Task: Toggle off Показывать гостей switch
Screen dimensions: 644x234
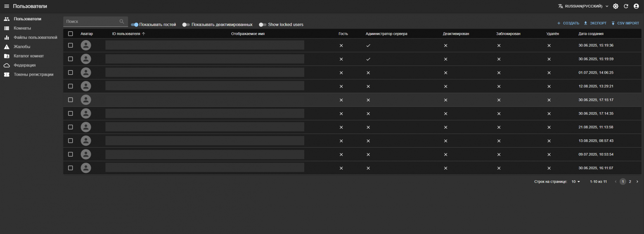Action: (135, 25)
